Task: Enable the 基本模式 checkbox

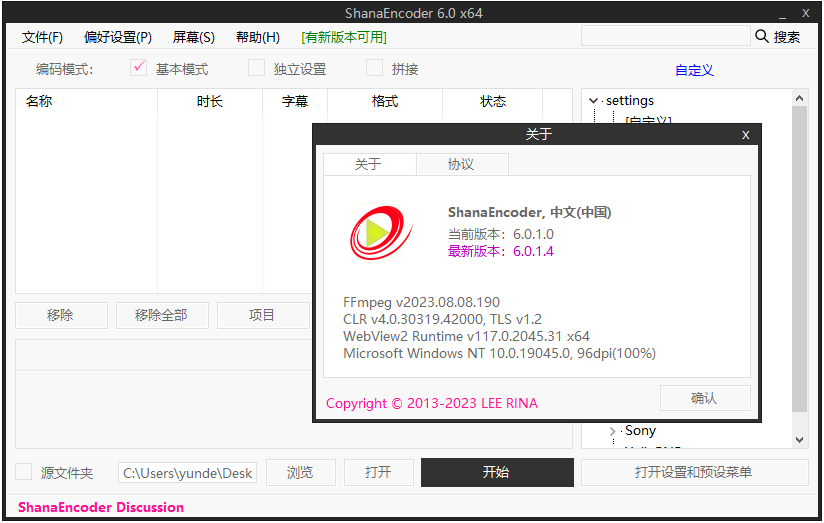Action: click(x=138, y=68)
